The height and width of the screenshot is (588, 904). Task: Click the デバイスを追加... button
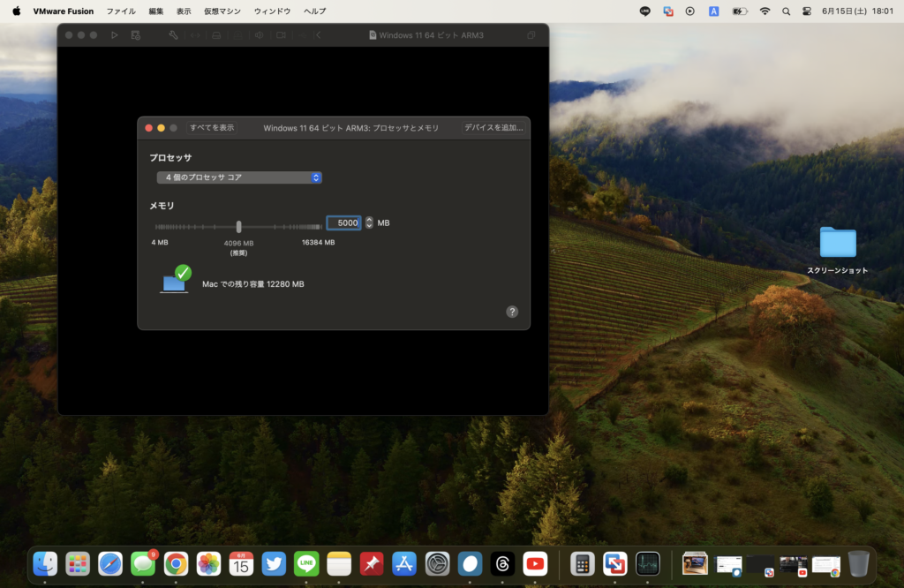[x=493, y=128]
